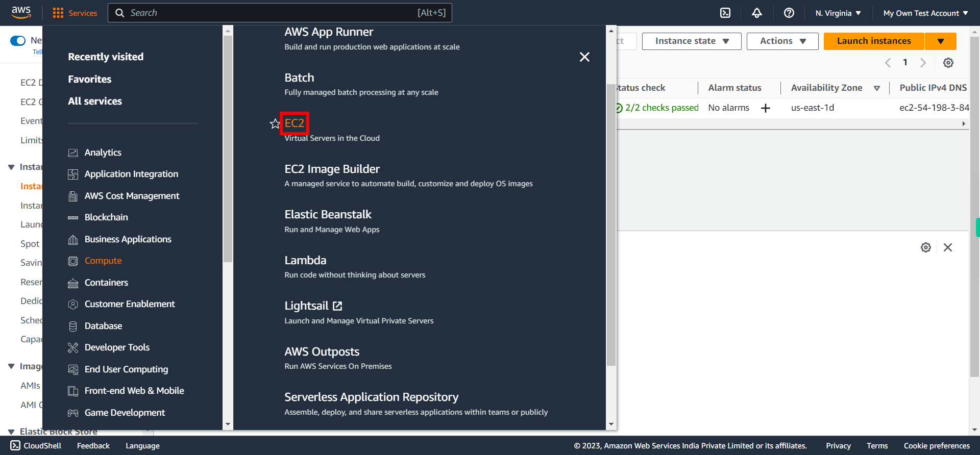Screen dimensions: 980x455
Task: Select Favorites in services menu
Action: click(90, 79)
